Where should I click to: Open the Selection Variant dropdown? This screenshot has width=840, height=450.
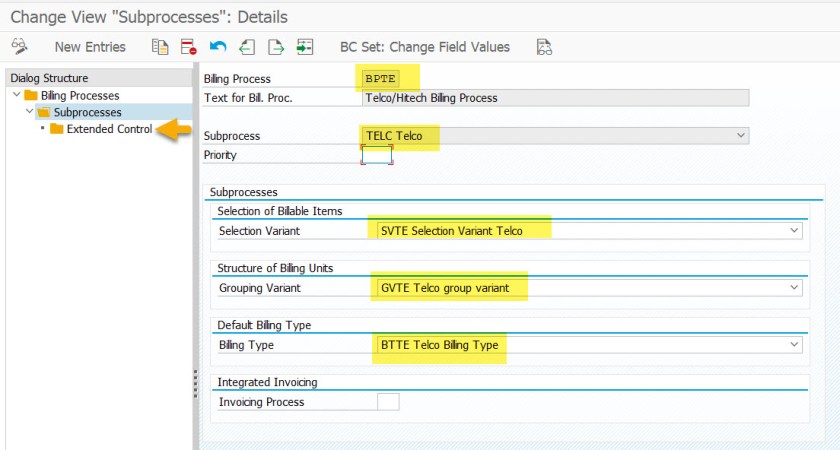coord(794,231)
